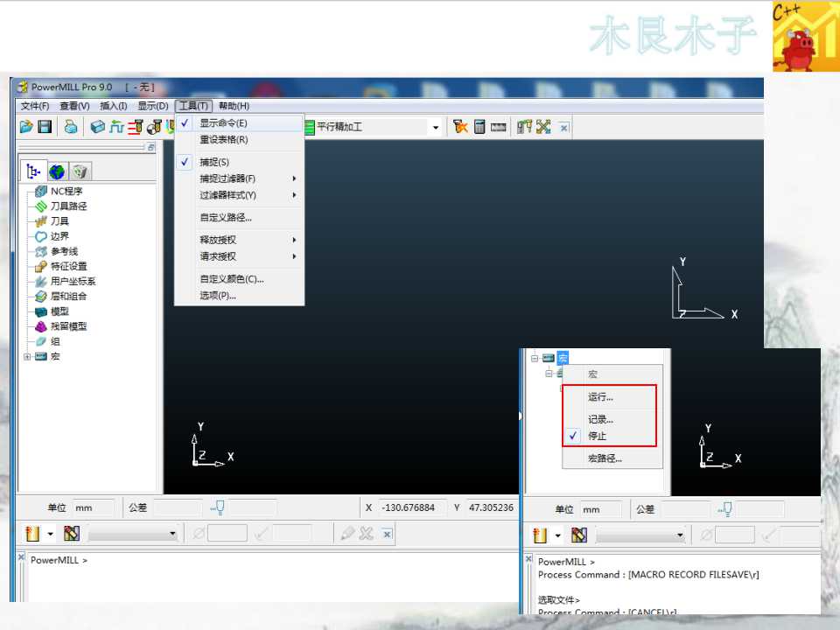Click the green crossed arrows toolbar icon
840x630 pixels.
point(543,127)
